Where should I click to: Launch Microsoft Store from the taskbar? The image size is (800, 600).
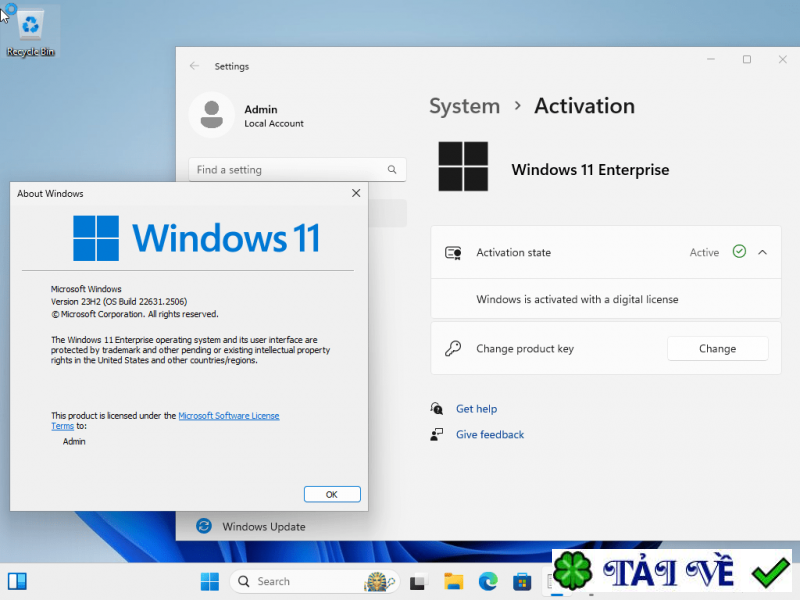[521, 581]
